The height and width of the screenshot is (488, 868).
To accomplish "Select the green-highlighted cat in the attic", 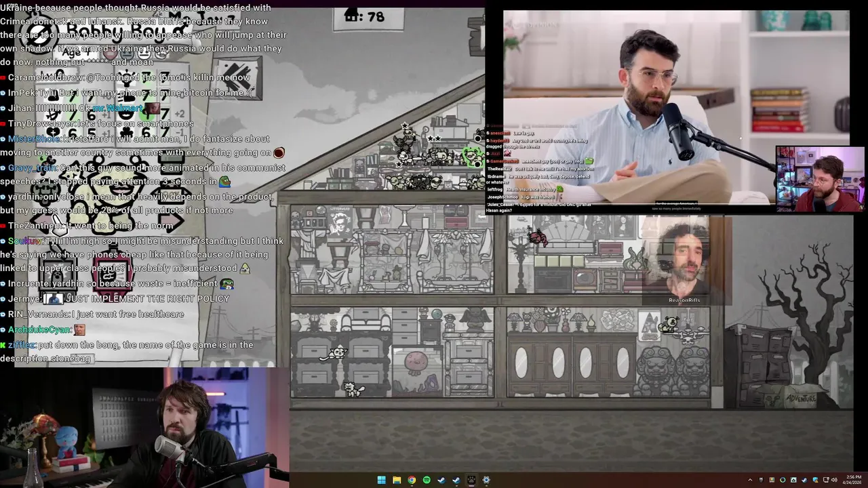I will (472, 157).
